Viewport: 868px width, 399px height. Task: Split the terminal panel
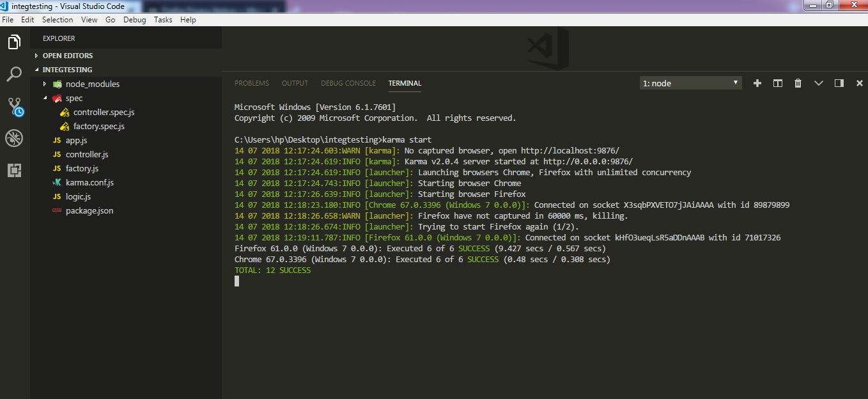(778, 83)
